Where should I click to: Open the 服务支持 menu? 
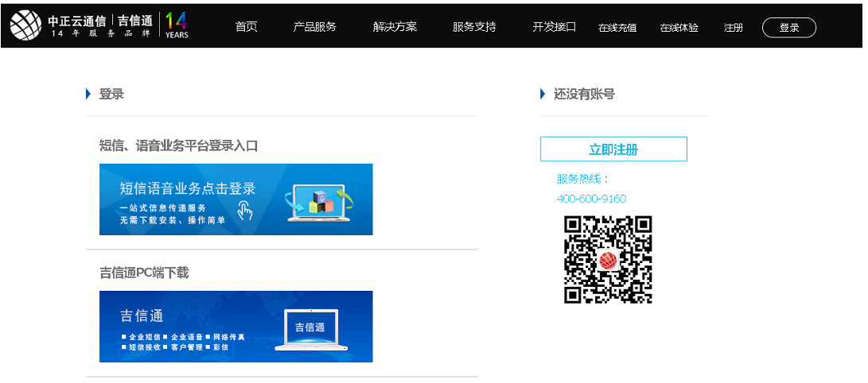474,26
